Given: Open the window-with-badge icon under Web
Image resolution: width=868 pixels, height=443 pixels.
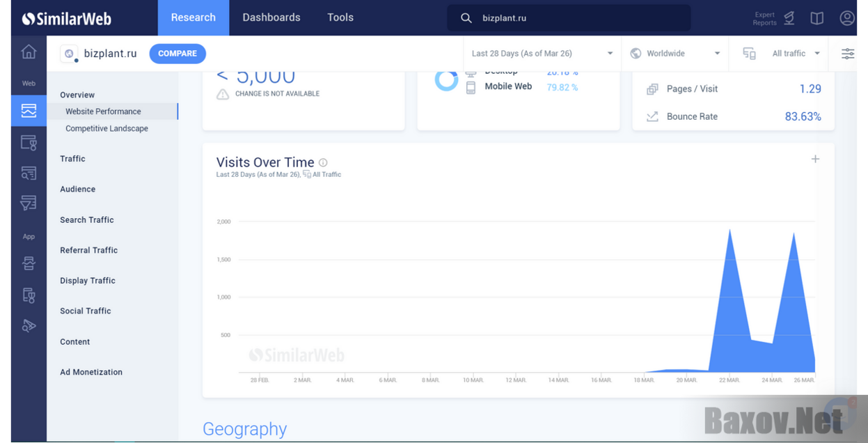Looking at the screenshot, I should 29,143.
